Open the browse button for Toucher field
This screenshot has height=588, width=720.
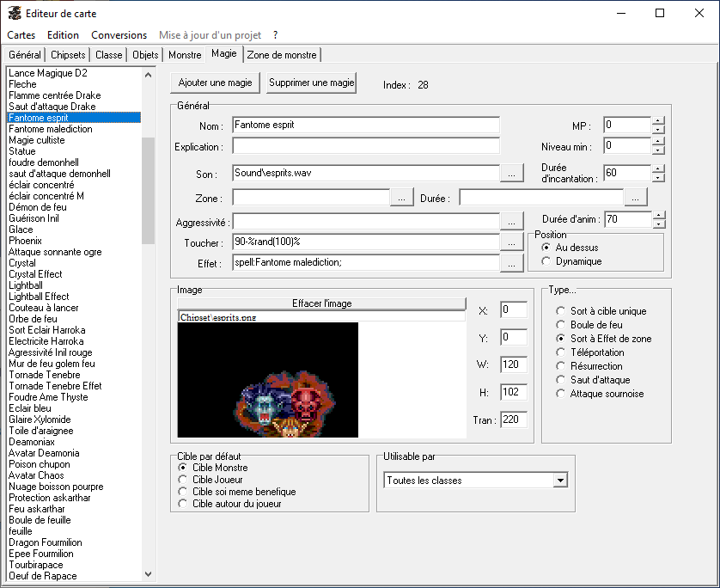point(511,242)
